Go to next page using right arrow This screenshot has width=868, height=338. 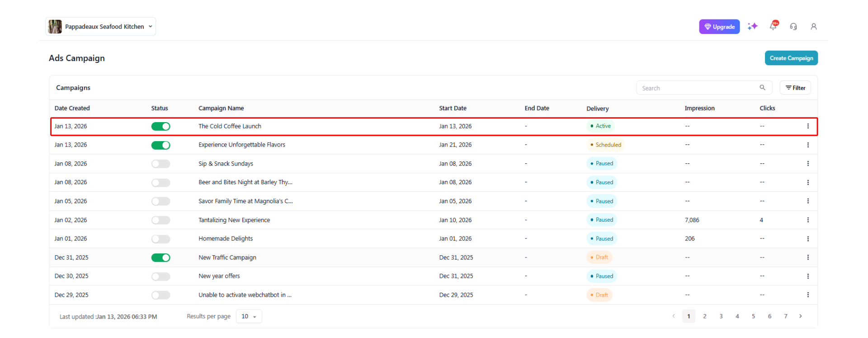(801, 316)
